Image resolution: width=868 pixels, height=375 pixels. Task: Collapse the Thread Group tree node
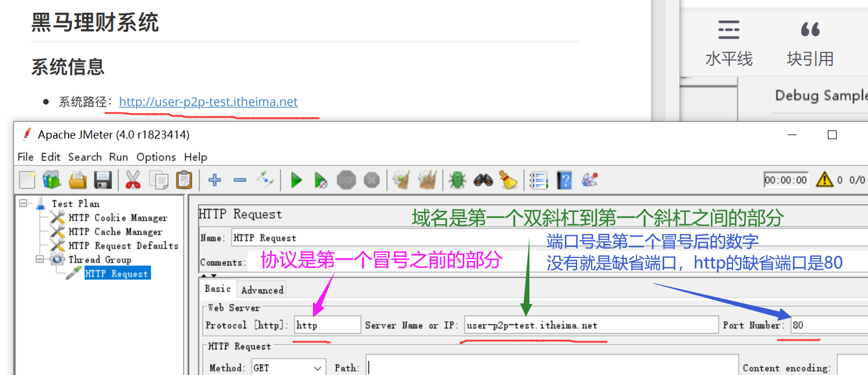pyautogui.click(x=40, y=259)
